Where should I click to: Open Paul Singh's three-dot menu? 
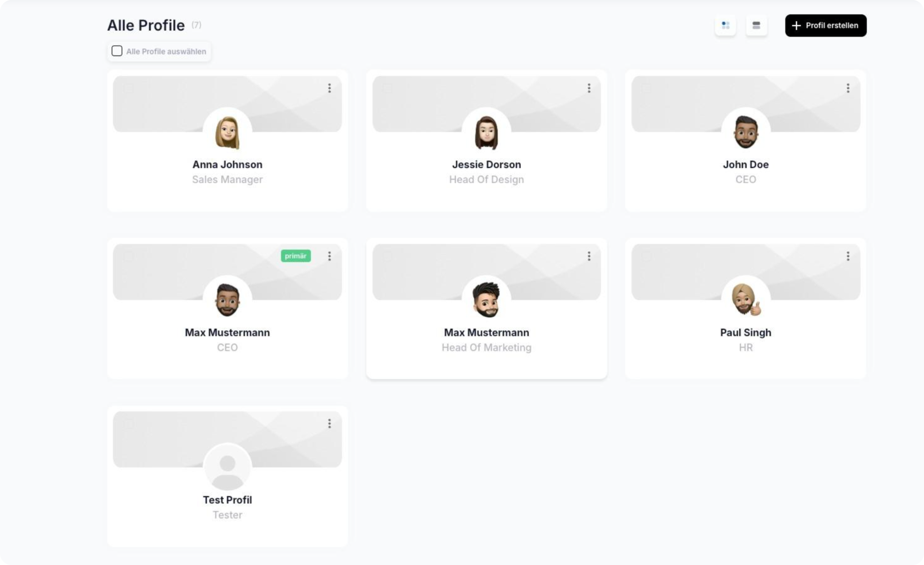[x=848, y=256]
